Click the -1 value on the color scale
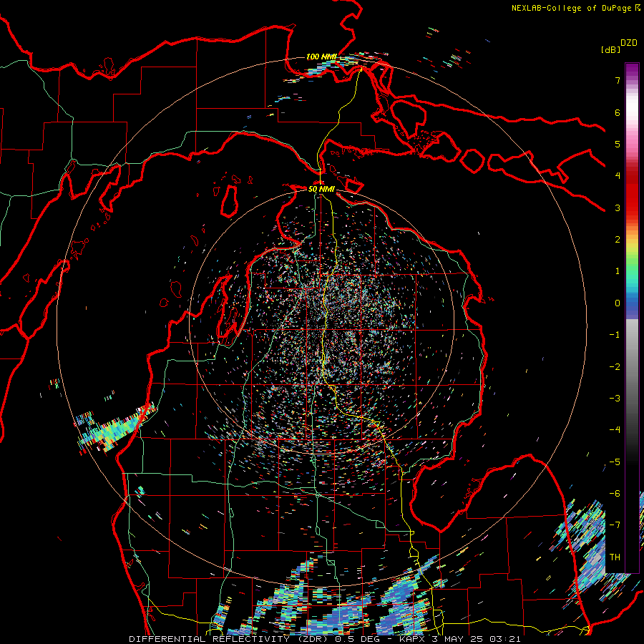Viewport: 644px width, 644px height. (615, 335)
